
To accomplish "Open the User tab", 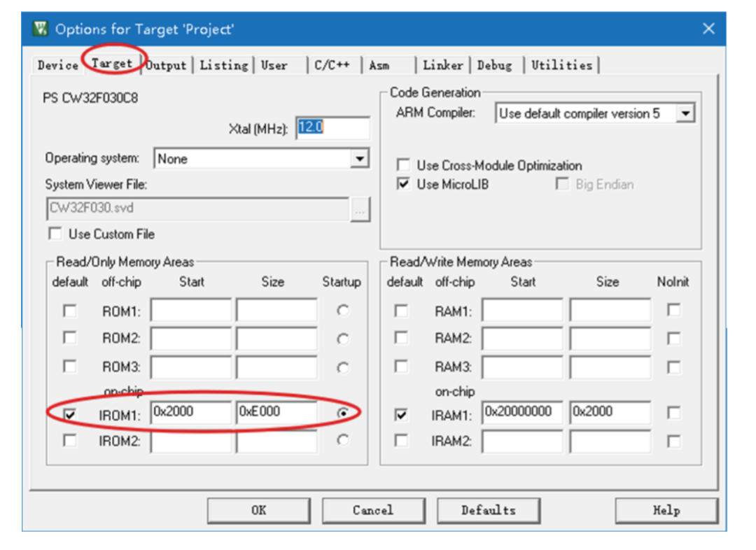I will (x=274, y=65).
